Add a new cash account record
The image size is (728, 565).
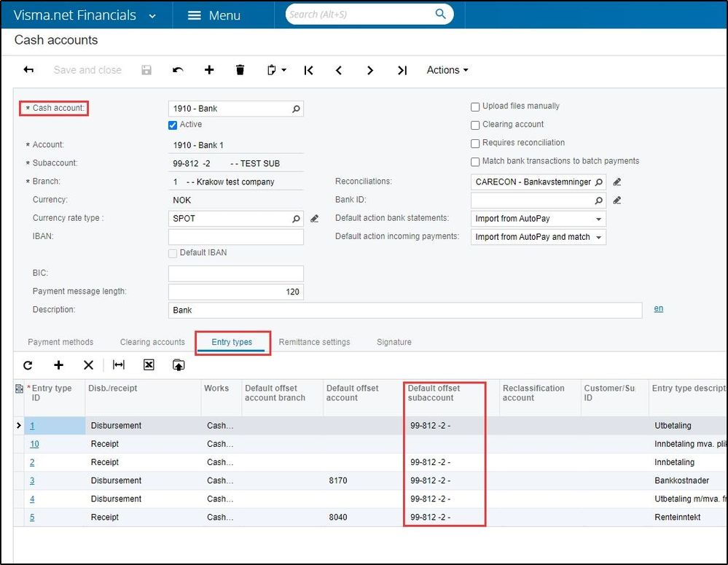click(x=209, y=70)
